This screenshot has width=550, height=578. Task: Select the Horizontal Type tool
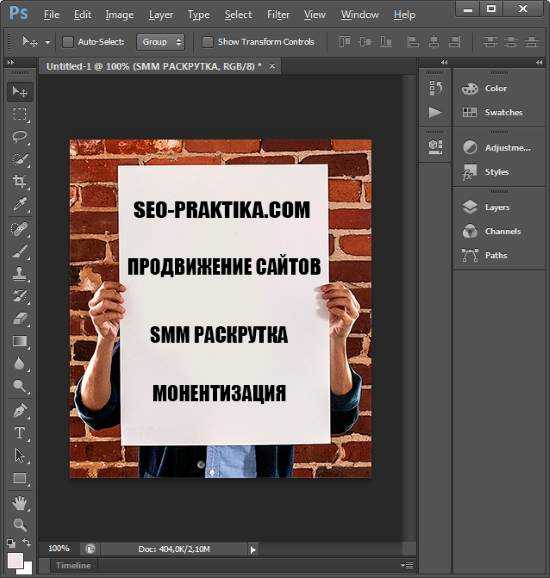(20, 433)
